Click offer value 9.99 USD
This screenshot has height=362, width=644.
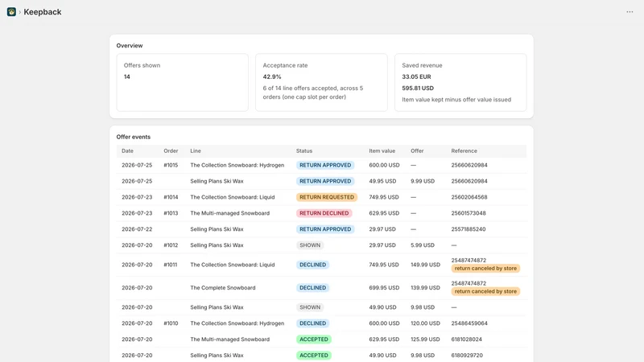pyautogui.click(x=422, y=181)
